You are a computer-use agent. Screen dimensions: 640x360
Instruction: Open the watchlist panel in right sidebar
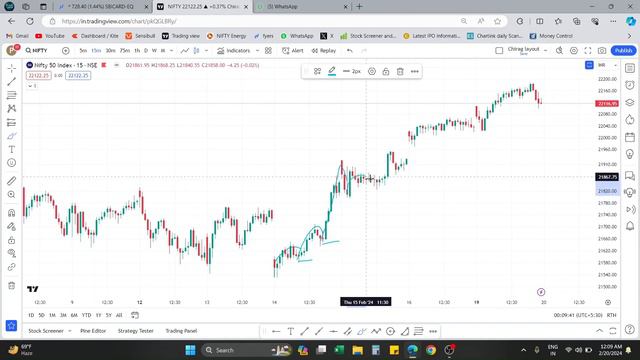630,68
